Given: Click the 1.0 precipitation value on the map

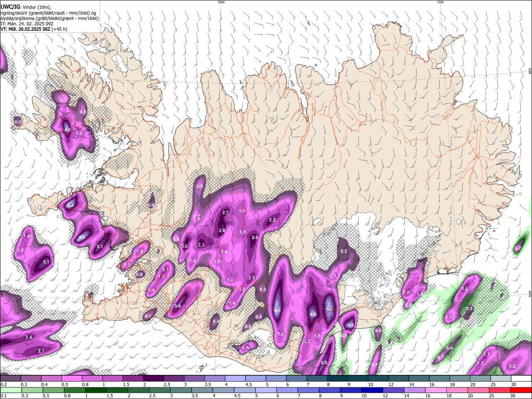Looking at the screenshot, I should (217, 261).
